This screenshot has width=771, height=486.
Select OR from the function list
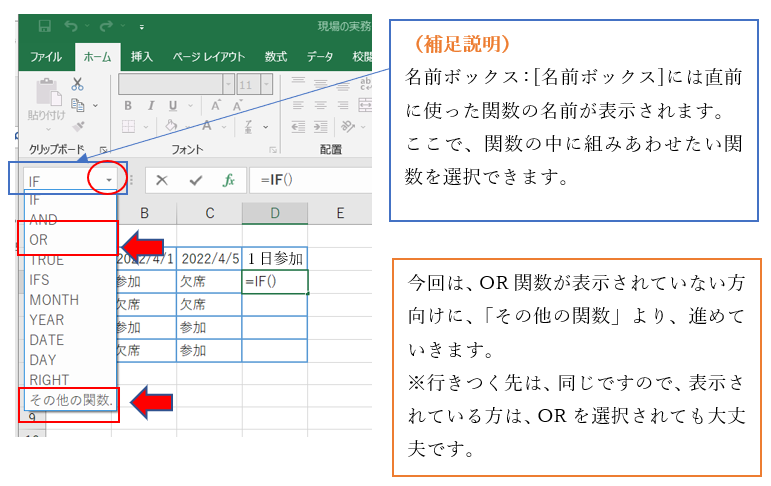39,240
